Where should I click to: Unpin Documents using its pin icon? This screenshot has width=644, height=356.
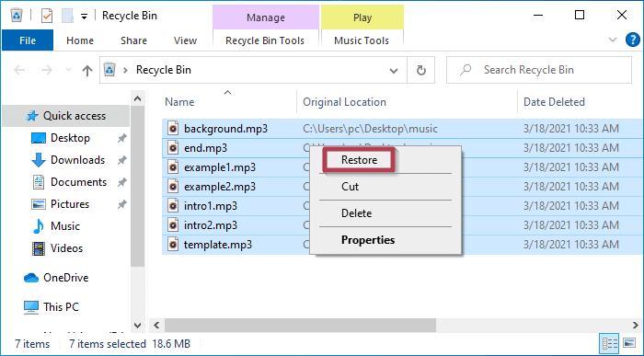(122, 182)
